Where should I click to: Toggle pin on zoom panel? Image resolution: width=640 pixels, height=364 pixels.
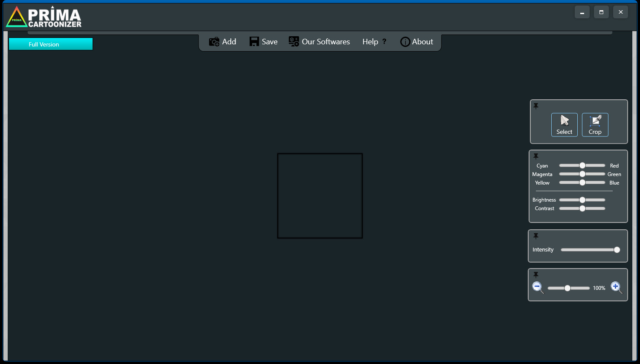[536, 275]
